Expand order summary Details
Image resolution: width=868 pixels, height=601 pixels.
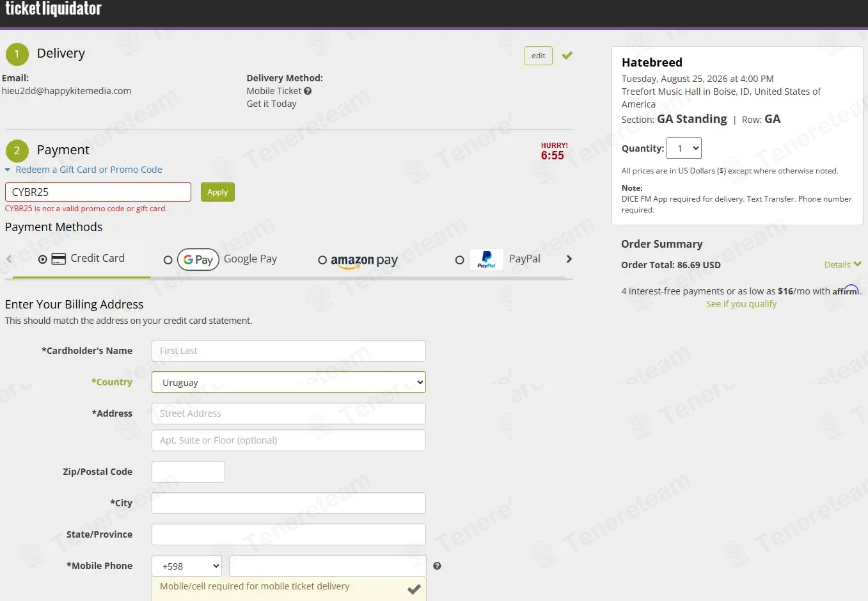tap(842, 264)
